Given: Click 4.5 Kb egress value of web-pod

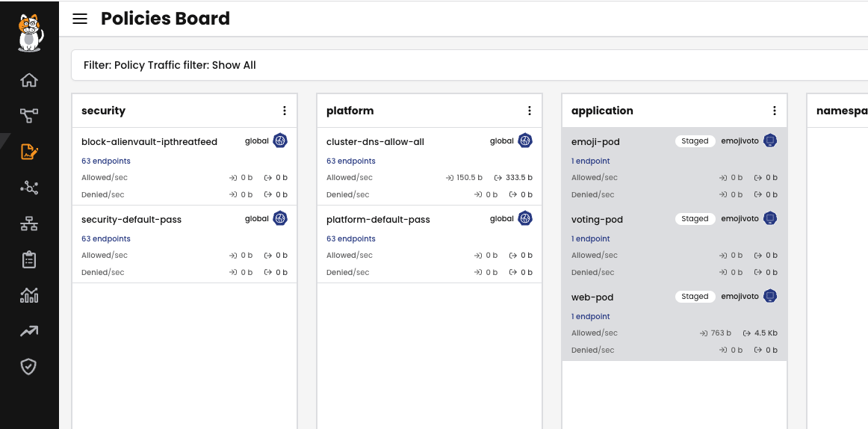Looking at the screenshot, I should (766, 333).
